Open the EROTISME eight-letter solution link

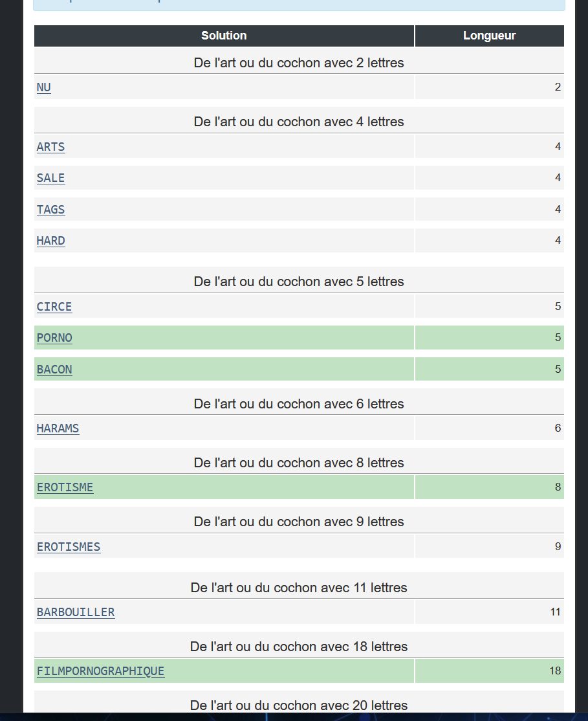pyautogui.click(x=65, y=487)
